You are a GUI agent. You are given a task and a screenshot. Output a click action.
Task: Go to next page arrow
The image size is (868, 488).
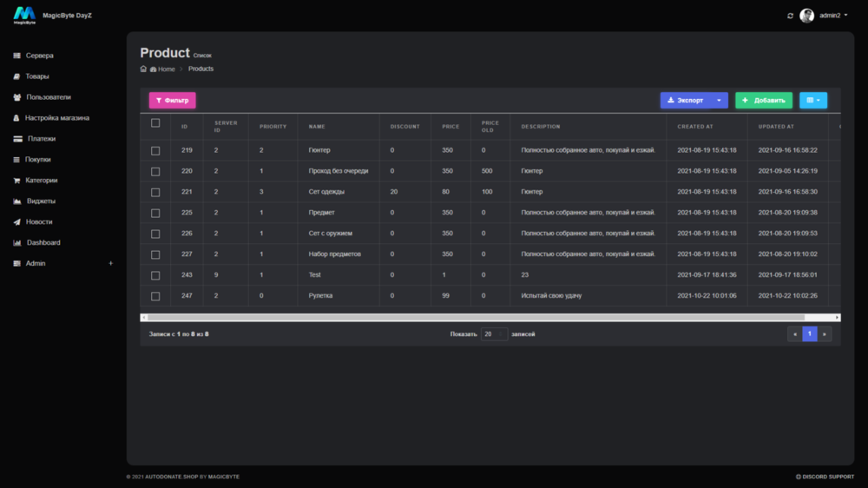(x=825, y=334)
